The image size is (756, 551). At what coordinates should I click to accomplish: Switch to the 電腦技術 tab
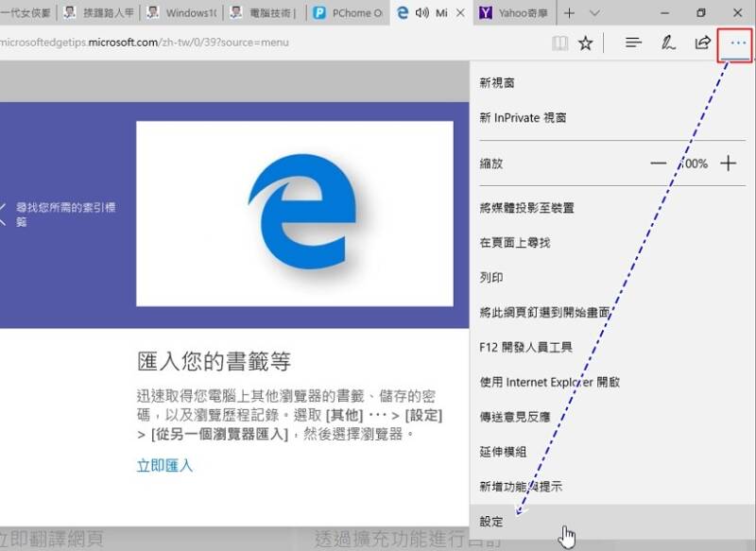(x=265, y=13)
